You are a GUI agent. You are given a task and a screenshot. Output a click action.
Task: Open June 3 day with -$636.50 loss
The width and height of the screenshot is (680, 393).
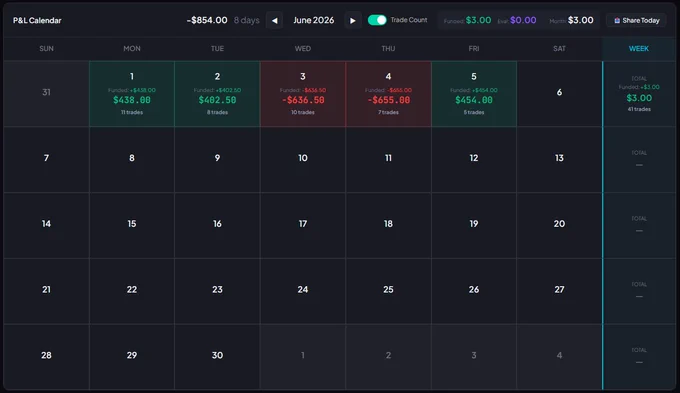303,94
